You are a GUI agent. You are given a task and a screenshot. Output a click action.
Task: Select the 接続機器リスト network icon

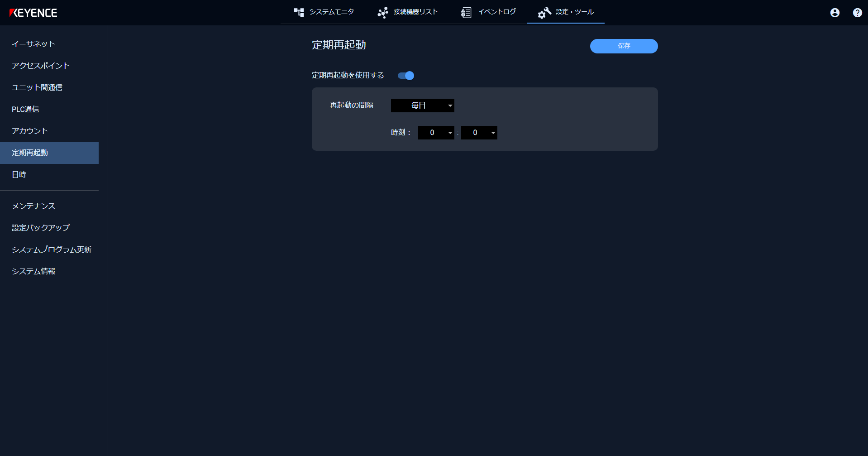click(382, 12)
